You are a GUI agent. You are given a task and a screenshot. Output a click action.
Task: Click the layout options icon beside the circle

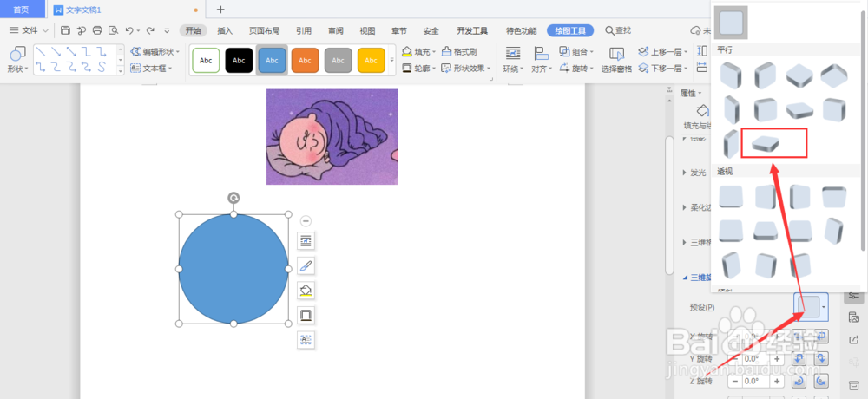pos(306,241)
